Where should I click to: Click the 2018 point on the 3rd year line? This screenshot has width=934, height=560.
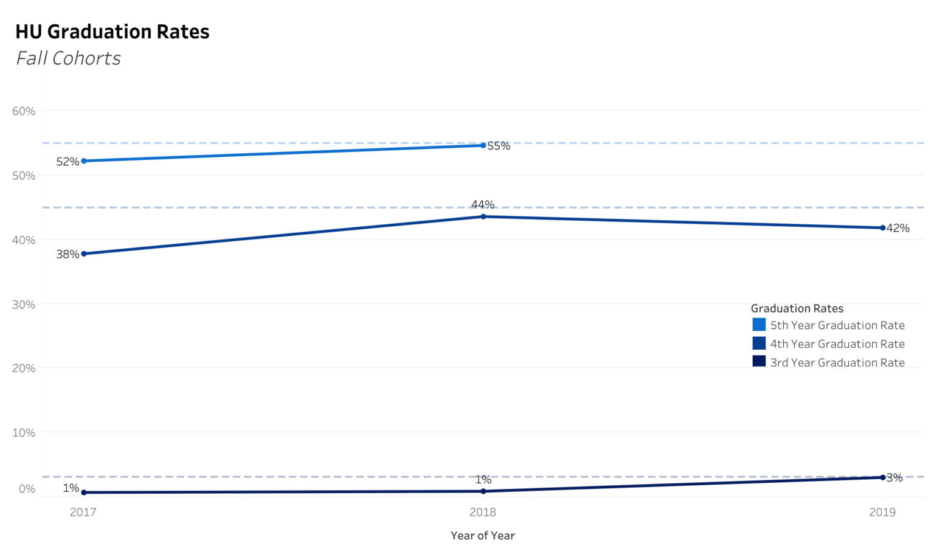tap(483, 491)
